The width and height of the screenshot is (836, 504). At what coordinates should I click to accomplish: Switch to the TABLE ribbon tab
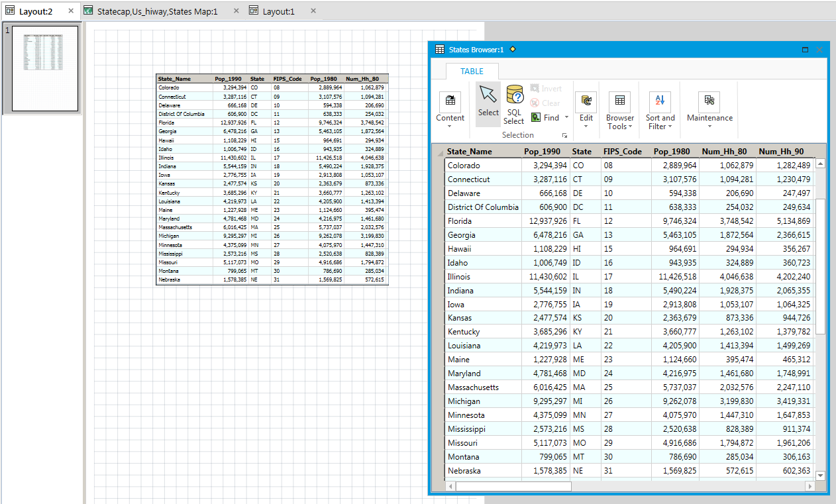[x=472, y=71]
